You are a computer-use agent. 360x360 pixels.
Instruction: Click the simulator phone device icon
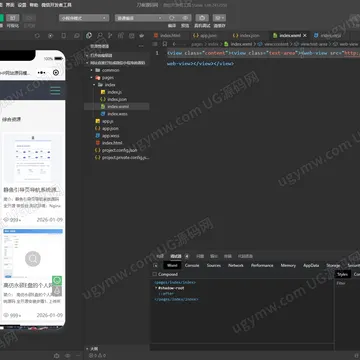tap(64, 36)
